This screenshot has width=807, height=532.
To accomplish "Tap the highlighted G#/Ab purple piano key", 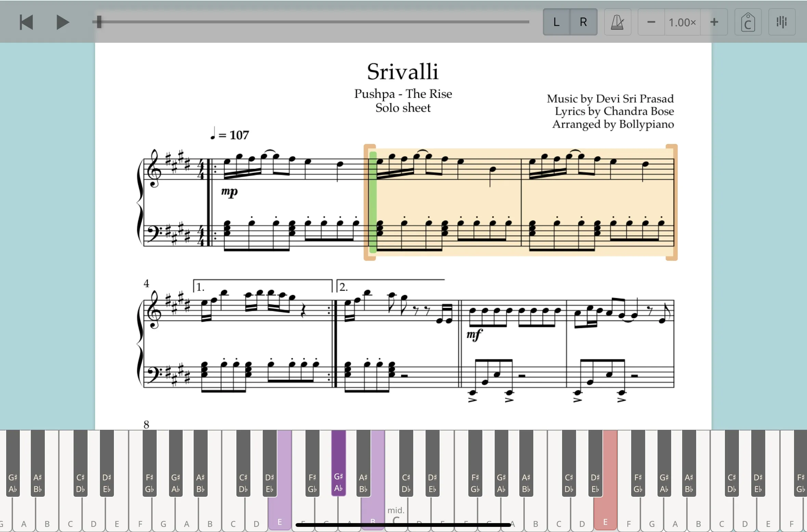I will tap(338, 463).
